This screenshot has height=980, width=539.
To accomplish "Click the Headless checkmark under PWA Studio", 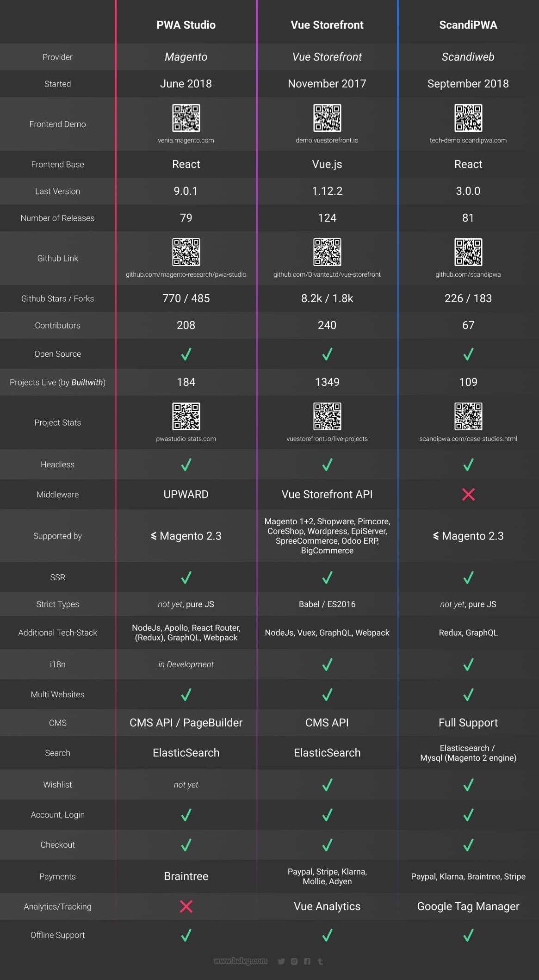I will pos(186,465).
